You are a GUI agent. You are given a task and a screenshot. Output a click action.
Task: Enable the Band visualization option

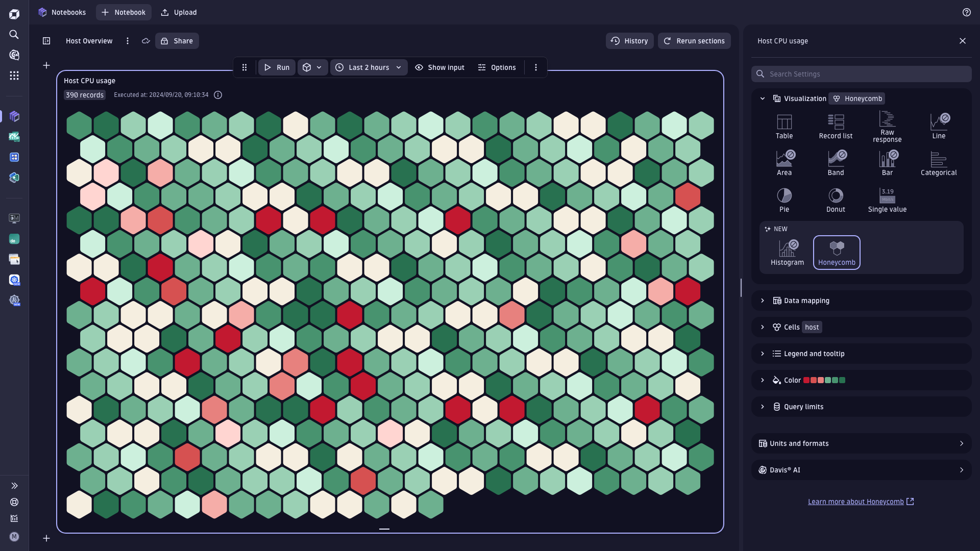coord(836,162)
